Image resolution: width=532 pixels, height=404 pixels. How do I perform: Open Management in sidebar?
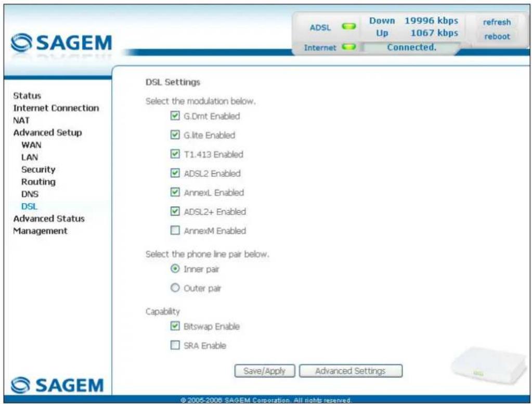tap(40, 231)
